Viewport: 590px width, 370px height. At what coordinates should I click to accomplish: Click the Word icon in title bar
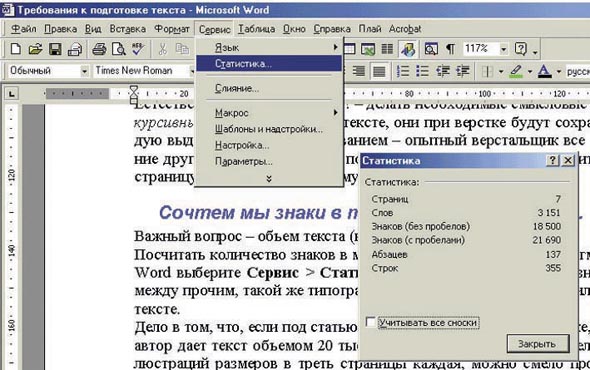pyautogui.click(x=8, y=10)
